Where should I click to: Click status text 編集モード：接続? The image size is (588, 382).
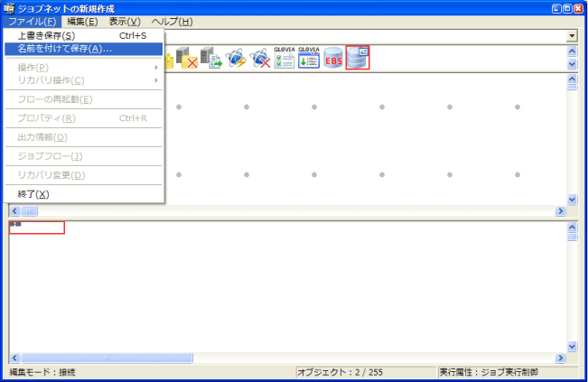[x=42, y=372]
